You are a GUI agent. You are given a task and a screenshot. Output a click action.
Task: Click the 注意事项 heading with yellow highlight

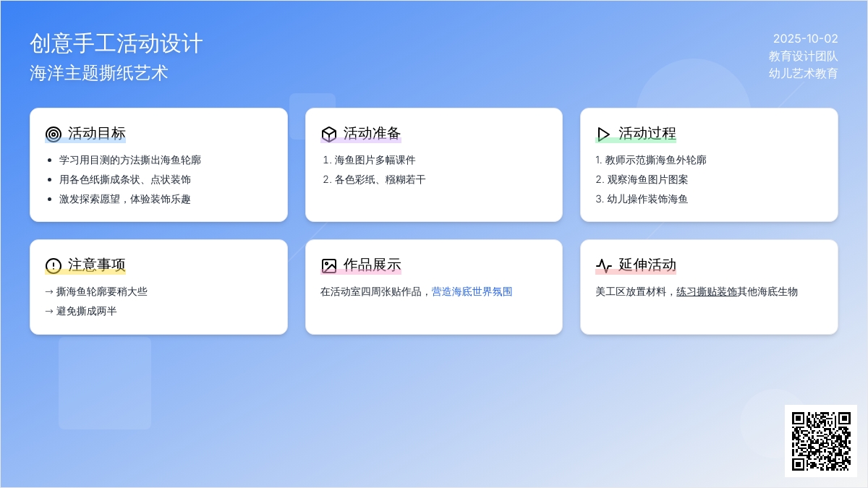[x=97, y=265]
